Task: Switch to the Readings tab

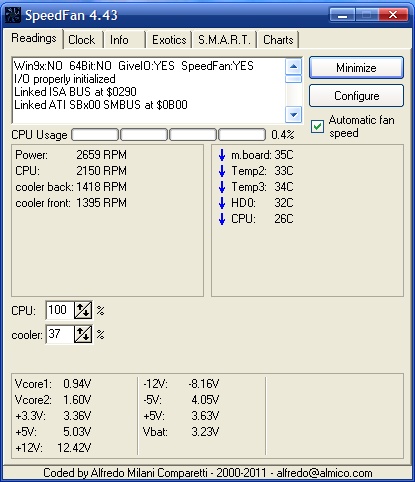Action: point(34,38)
